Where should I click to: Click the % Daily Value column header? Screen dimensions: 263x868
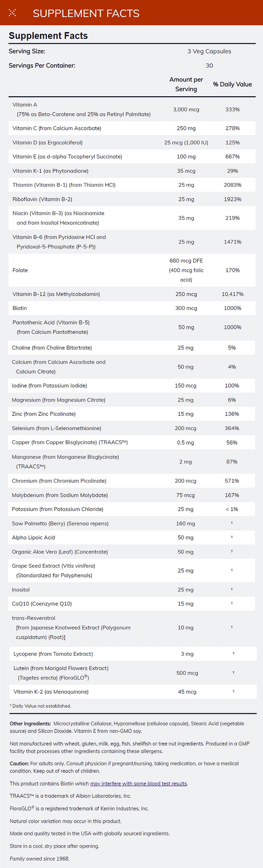[232, 84]
